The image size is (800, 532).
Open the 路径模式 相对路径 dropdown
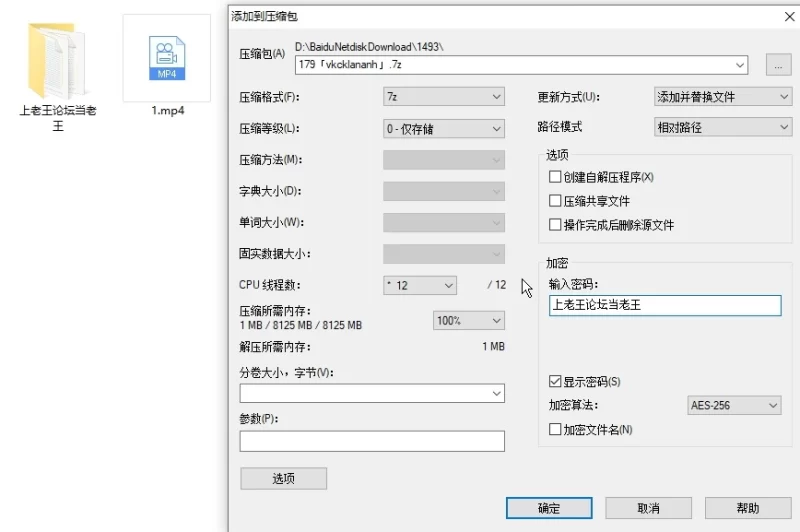click(x=723, y=127)
